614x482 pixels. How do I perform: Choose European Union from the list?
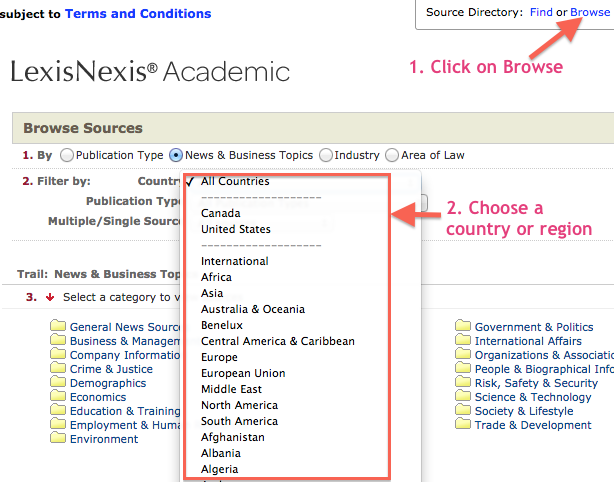243,374
